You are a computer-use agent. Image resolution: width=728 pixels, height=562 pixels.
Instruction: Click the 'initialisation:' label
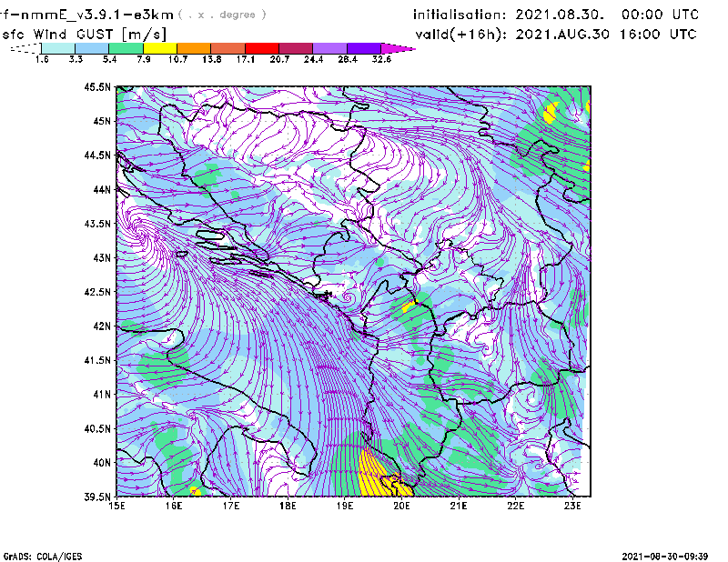460,15
